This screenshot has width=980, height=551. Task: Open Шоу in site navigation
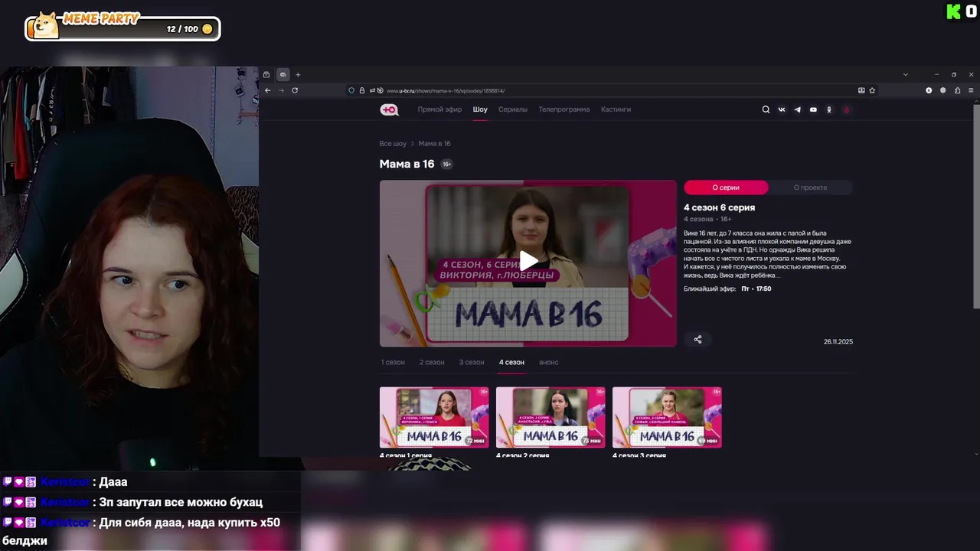(x=480, y=109)
